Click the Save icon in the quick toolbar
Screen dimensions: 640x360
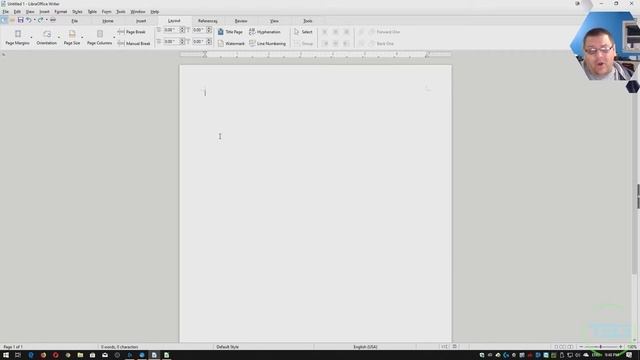coord(20,20)
